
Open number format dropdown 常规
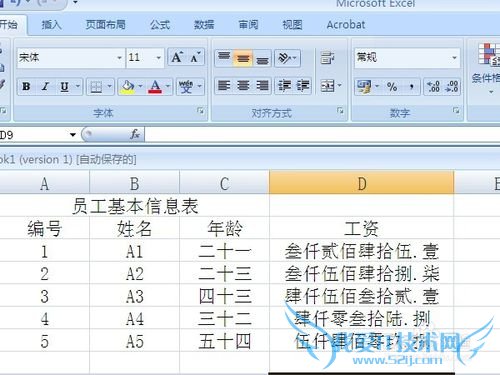point(454,58)
